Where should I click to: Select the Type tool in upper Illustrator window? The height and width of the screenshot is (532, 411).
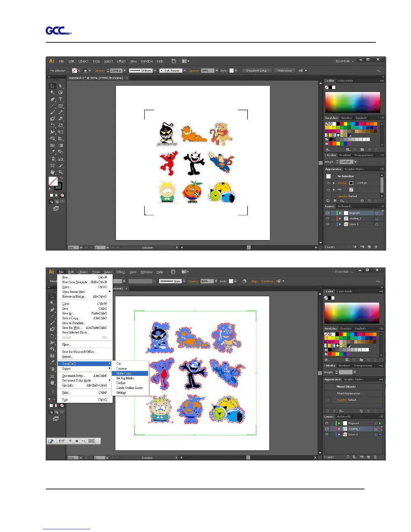click(60, 99)
